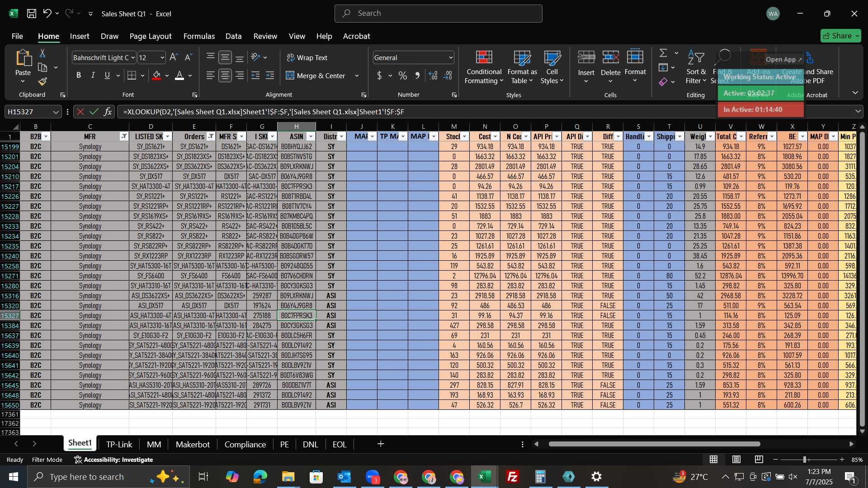The width and height of the screenshot is (868, 488).
Task: Open the MFR column filter dropdown
Action: click(124, 136)
